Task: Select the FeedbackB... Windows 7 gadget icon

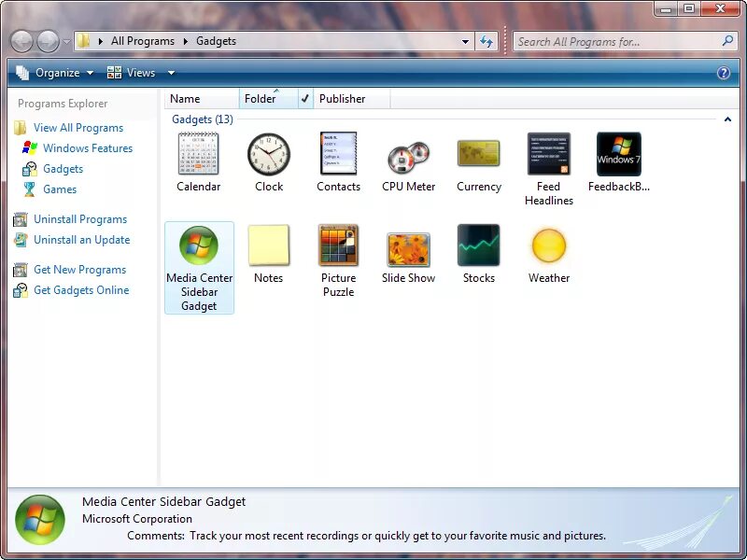Action: (x=619, y=154)
